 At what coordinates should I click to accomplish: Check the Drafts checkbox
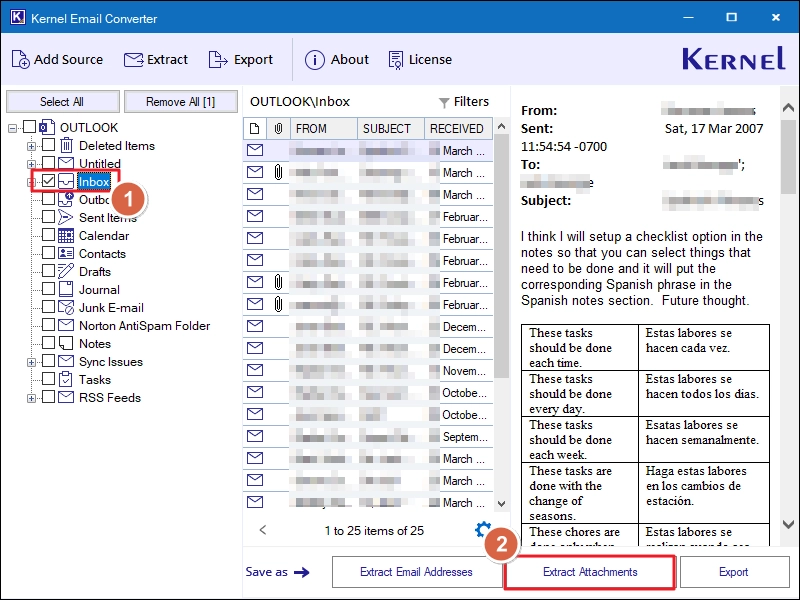point(48,270)
